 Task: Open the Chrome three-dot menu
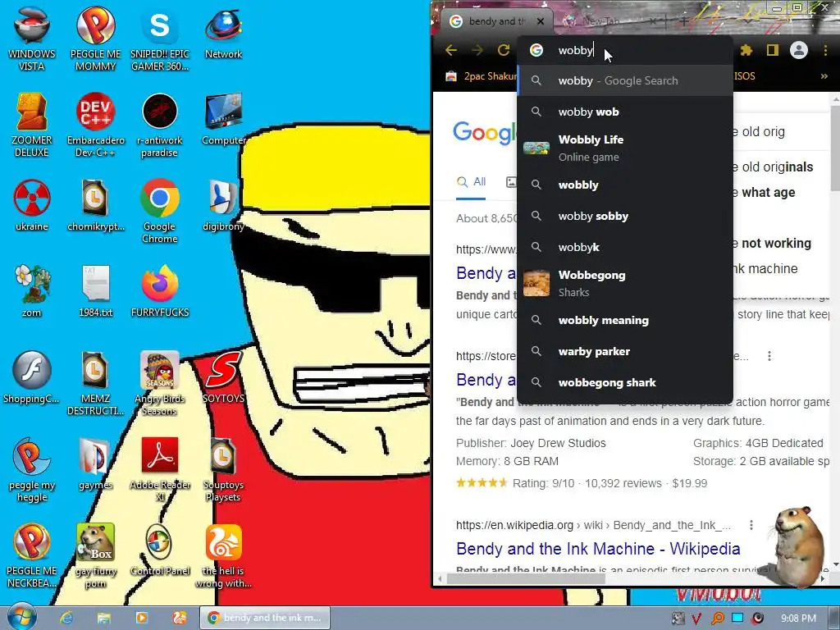point(825,50)
